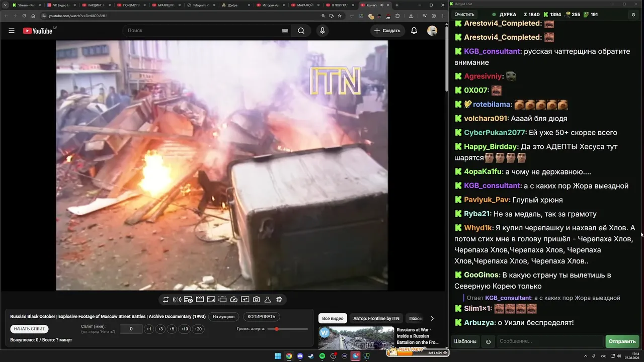
Task: Click the "Очистить" chat clear button
Action: [x=464, y=15]
